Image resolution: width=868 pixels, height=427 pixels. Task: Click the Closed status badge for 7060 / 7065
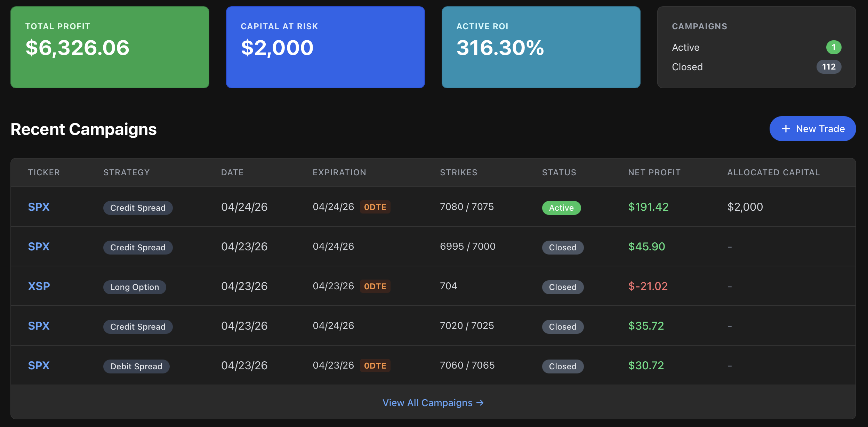coord(563,366)
